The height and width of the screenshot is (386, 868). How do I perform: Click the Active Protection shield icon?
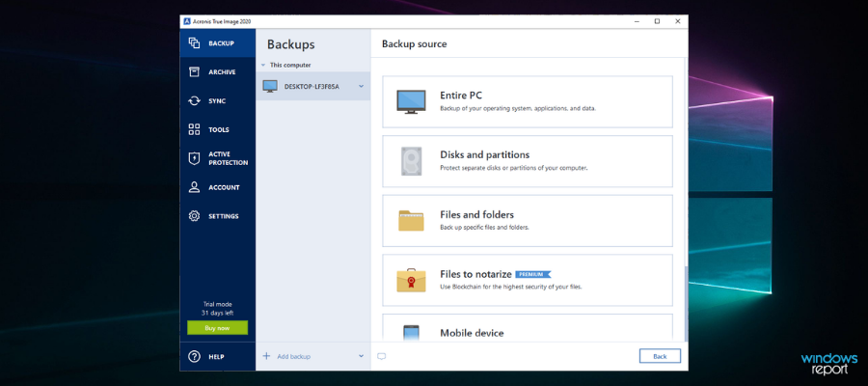194,158
